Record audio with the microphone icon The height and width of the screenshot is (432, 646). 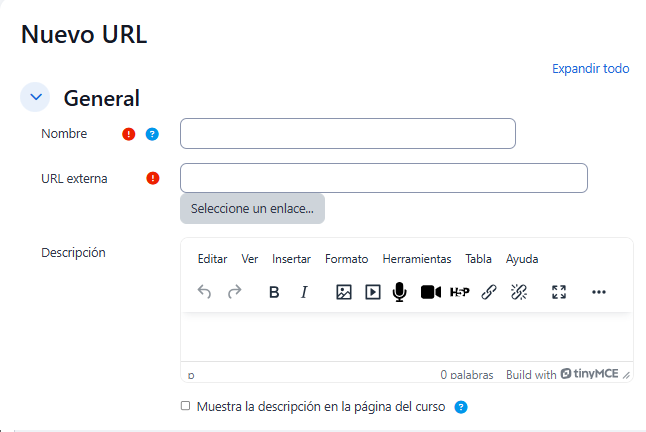coord(400,292)
